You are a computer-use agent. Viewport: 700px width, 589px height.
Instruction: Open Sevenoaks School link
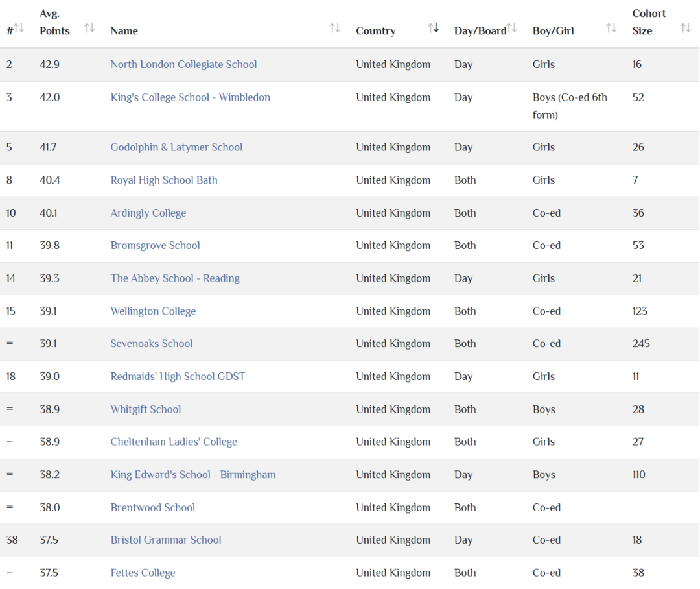click(151, 344)
